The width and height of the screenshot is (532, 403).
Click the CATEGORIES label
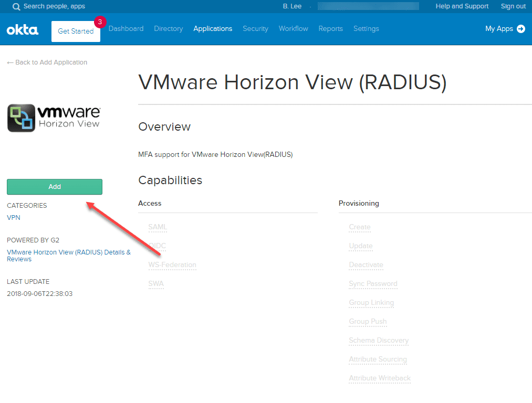coord(27,206)
